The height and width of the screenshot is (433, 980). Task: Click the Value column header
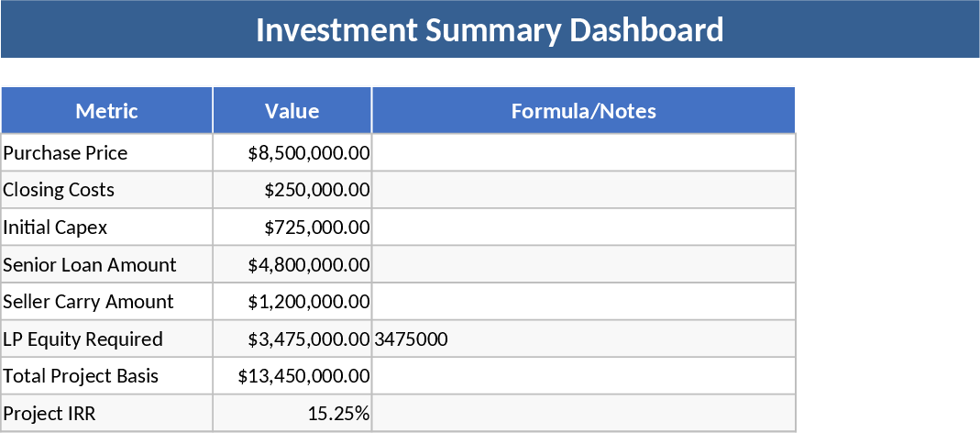tap(292, 111)
